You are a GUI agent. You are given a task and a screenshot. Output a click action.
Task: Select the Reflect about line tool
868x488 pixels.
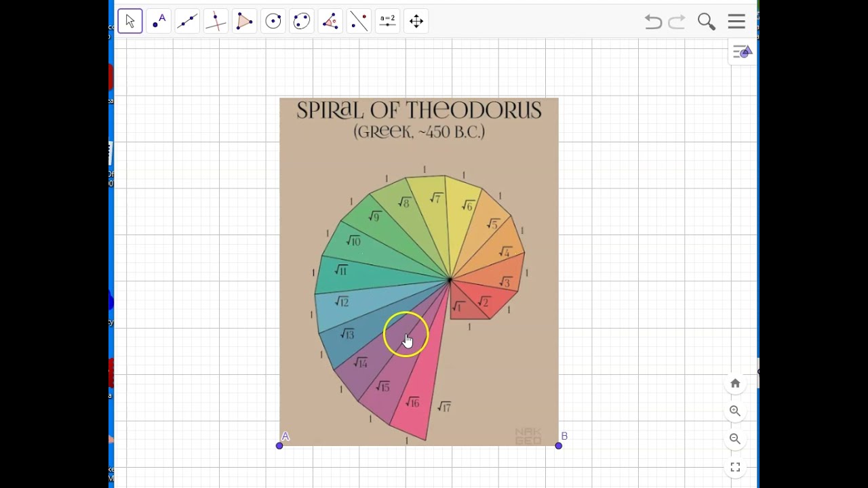pos(359,21)
